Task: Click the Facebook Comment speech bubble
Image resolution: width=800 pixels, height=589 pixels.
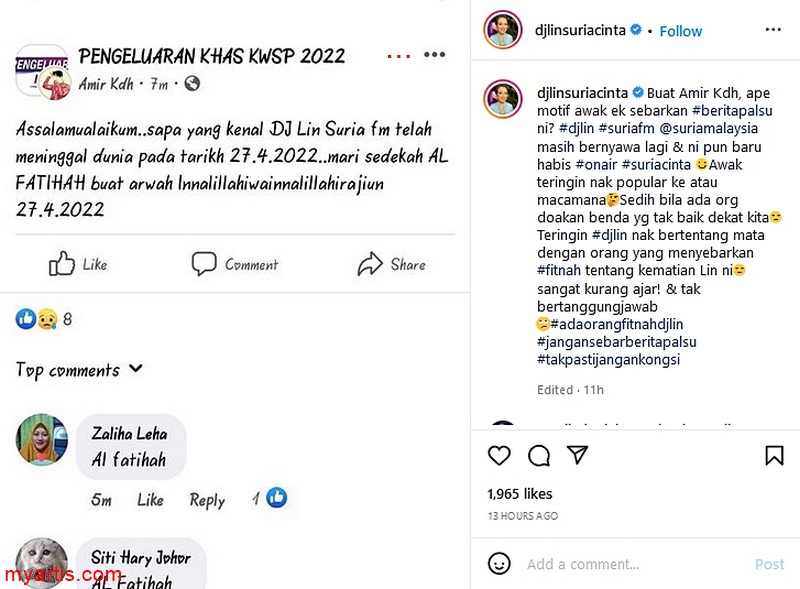Action: [x=235, y=264]
